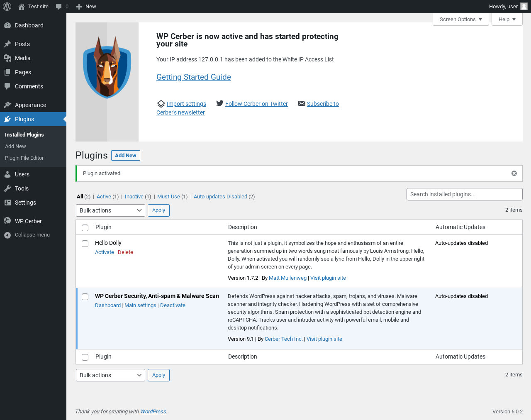
Task: Click the user avatar in admin bar
Action: 524,7
